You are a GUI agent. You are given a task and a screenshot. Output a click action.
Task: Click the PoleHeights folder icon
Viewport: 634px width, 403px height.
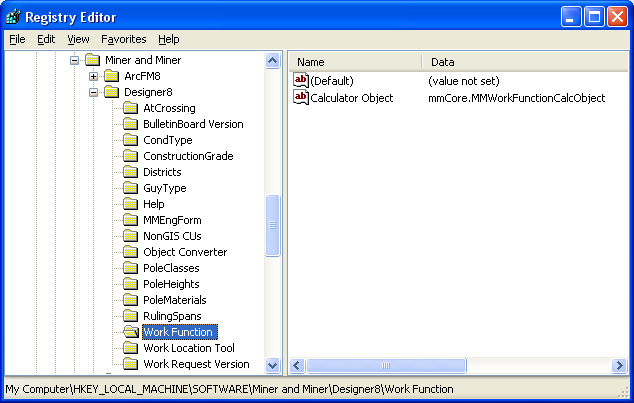131,284
